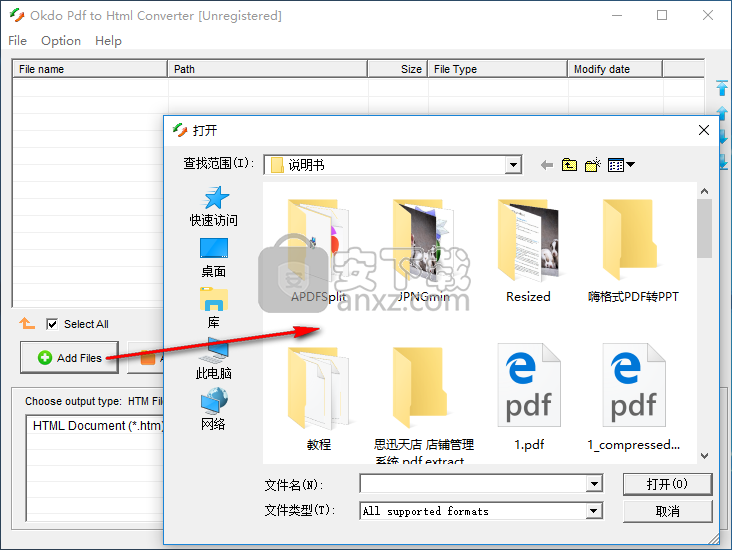Open the 库 libraries location
This screenshot has height=550, width=732.
(x=213, y=308)
